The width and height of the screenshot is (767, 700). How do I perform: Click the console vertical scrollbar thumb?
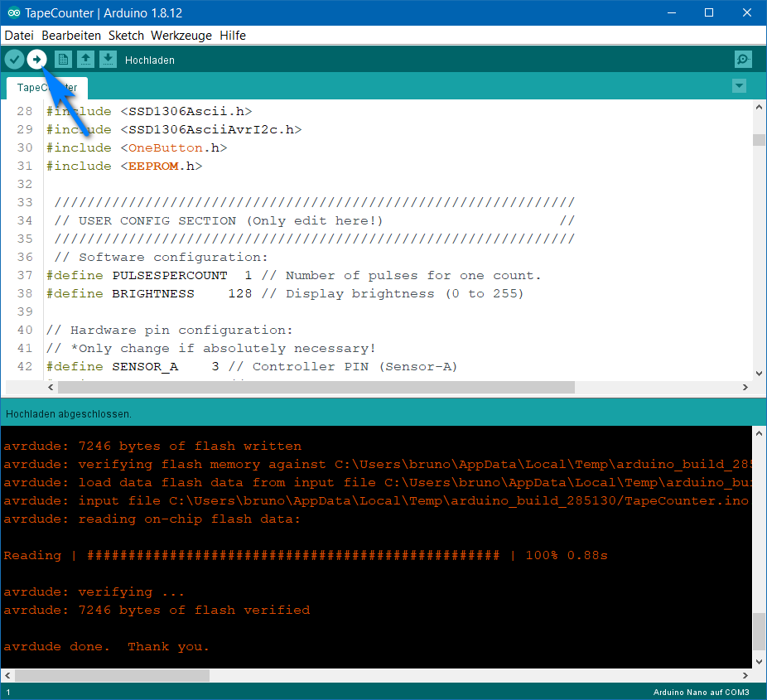[759, 632]
